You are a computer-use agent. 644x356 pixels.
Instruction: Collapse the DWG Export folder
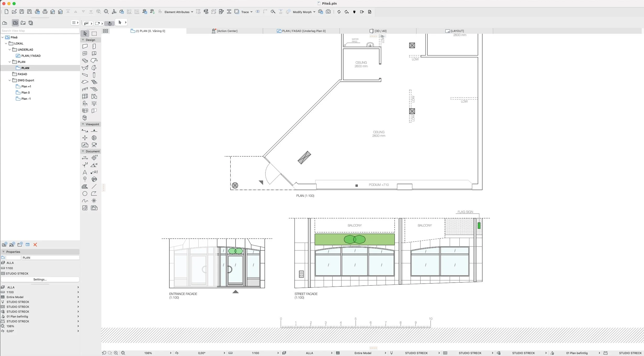tap(10, 80)
